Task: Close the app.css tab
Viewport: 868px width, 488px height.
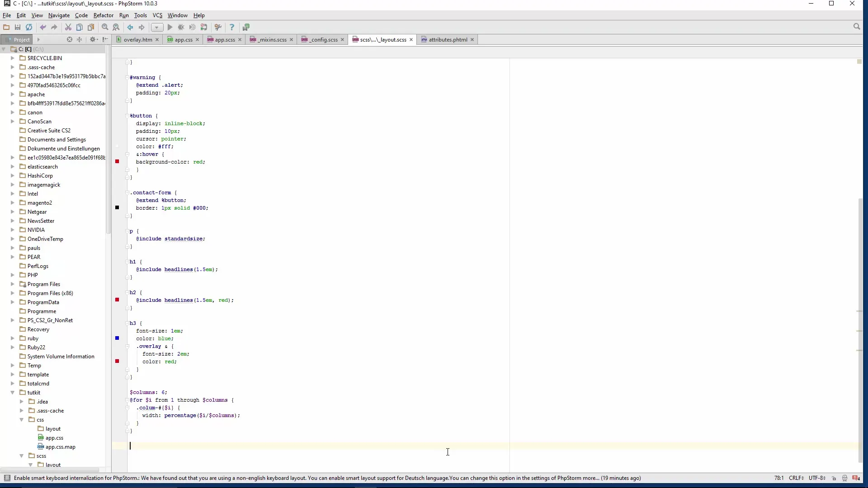Action: [x=197, y=40]
